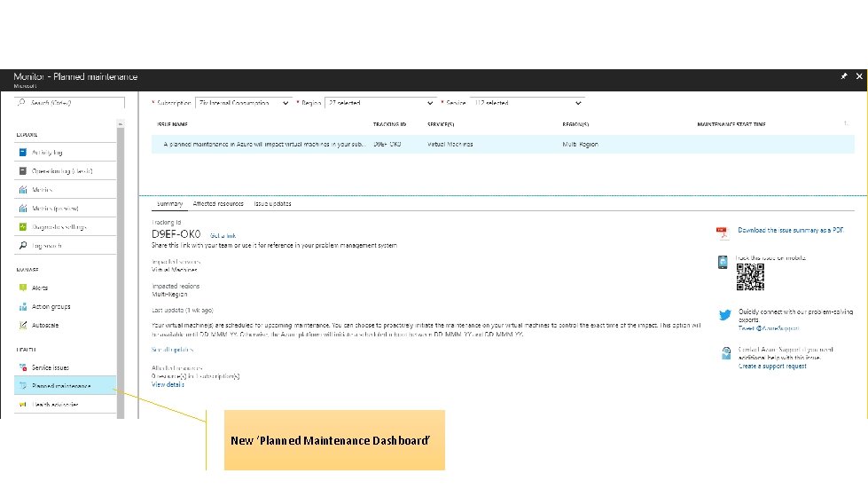Click the Health advisories icon

click(x=23, y=405)
